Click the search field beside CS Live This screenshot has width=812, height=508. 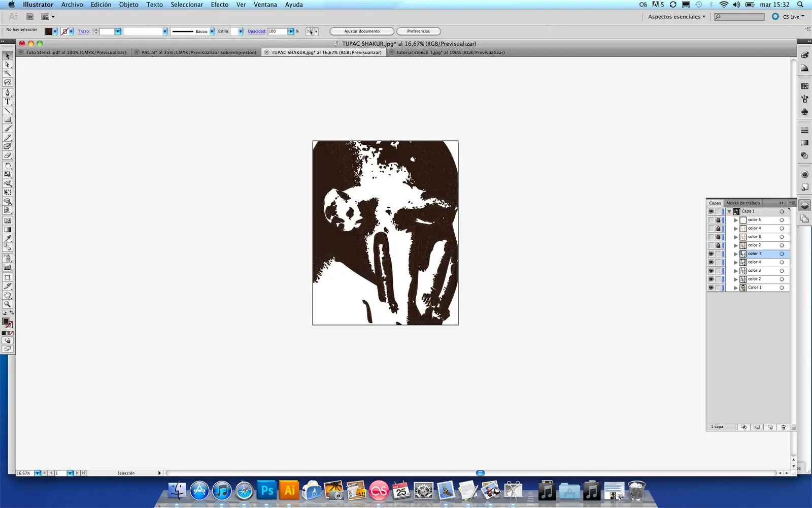[x=739, y=17]
